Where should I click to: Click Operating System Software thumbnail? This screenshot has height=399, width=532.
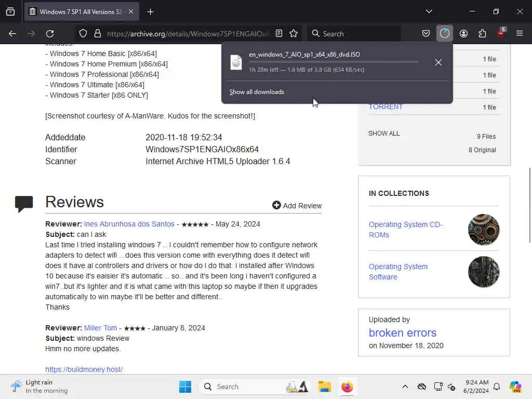tap(484, 272)
